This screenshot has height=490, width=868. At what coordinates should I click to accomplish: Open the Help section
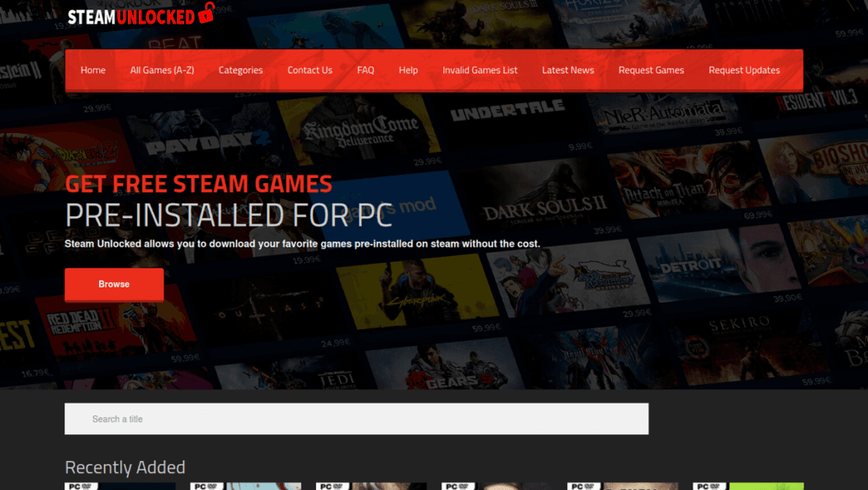pyautogui.click(x=408, y=70)
